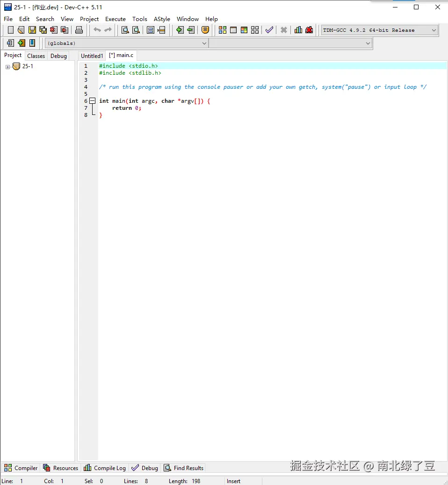This screenshot has width=448, height=485.
Task: Click the Open file icon
Action: click(x=21, y=30)
